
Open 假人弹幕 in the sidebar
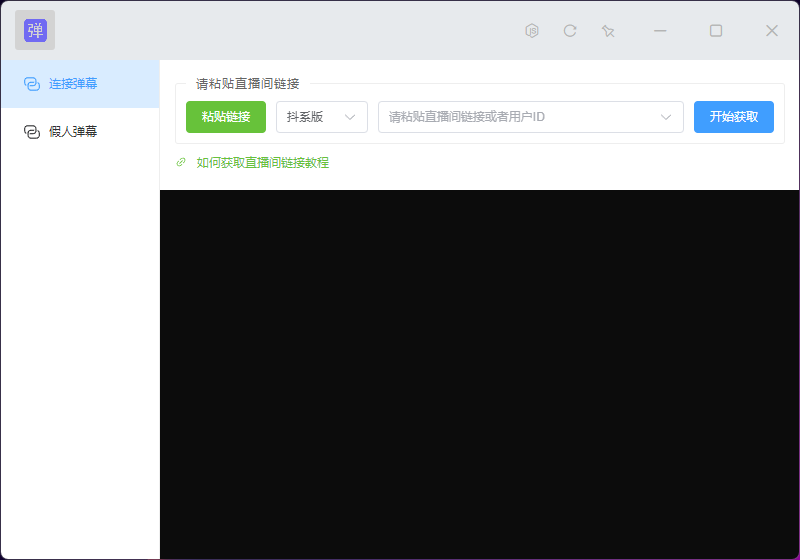pyautogui.click(x=81, y=132)
